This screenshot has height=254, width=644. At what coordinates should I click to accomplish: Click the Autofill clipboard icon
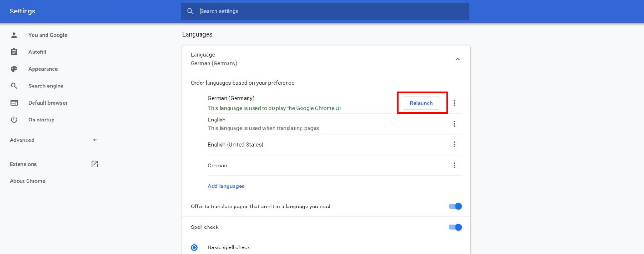[14, 52]
